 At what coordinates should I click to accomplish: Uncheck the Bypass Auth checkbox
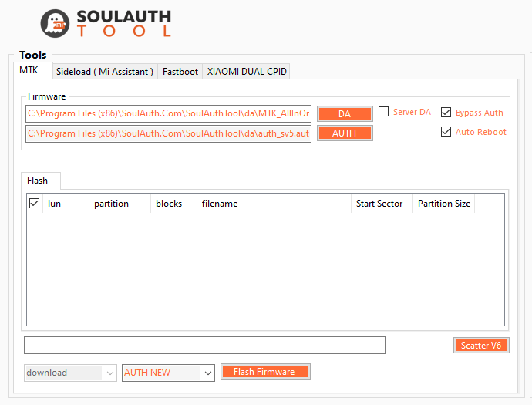pyautogui.click(x=446, y=113)
